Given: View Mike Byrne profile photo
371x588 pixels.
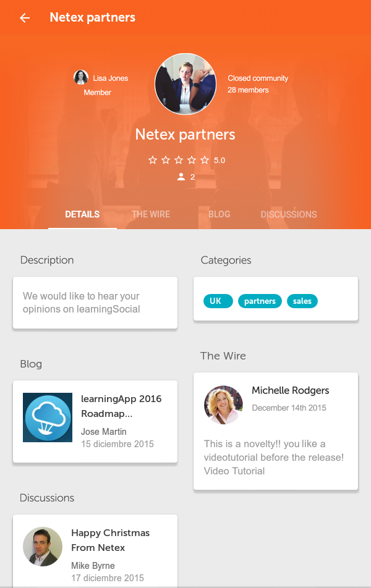Looking at the screenshot, I should pos(43,547).
